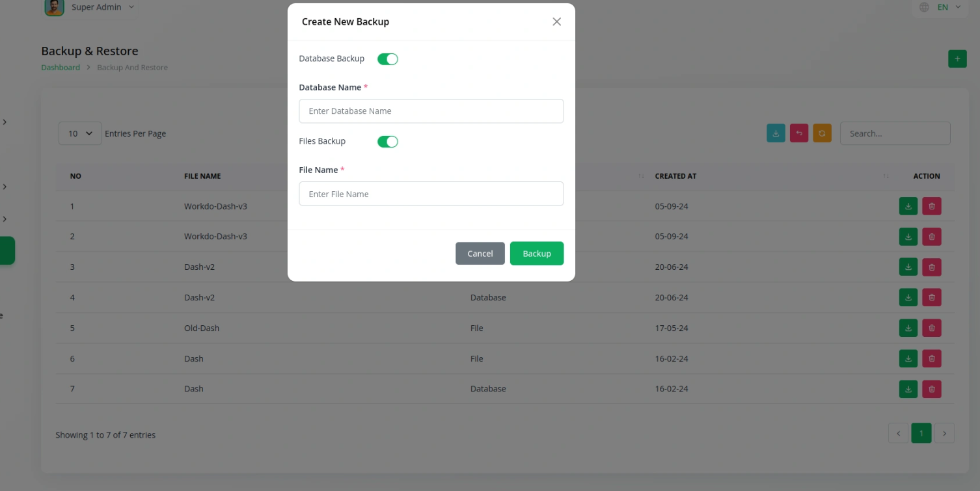Open the Super Admin user dropdown
The width and height of the screenshot is (980, 491).
point(103,7)
